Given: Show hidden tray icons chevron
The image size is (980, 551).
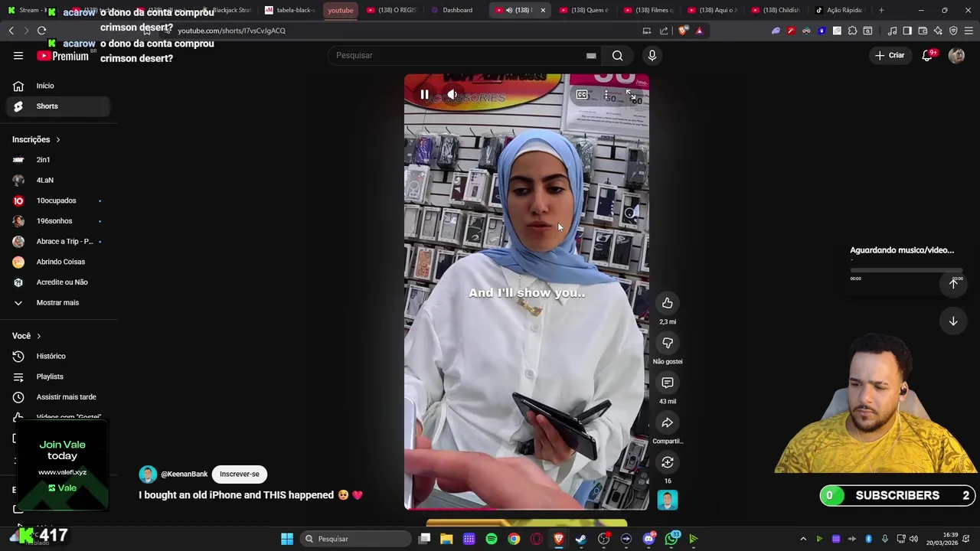Looking at the screenshot, I should (x=803, y=539).
